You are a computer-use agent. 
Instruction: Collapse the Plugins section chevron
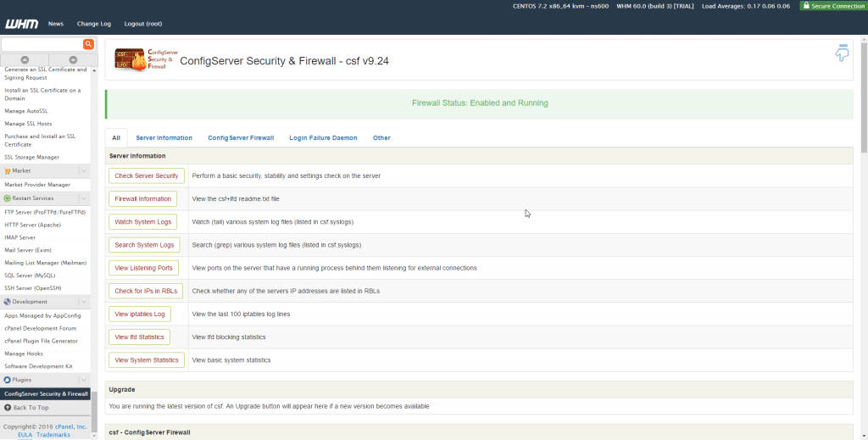click(83, 380)
